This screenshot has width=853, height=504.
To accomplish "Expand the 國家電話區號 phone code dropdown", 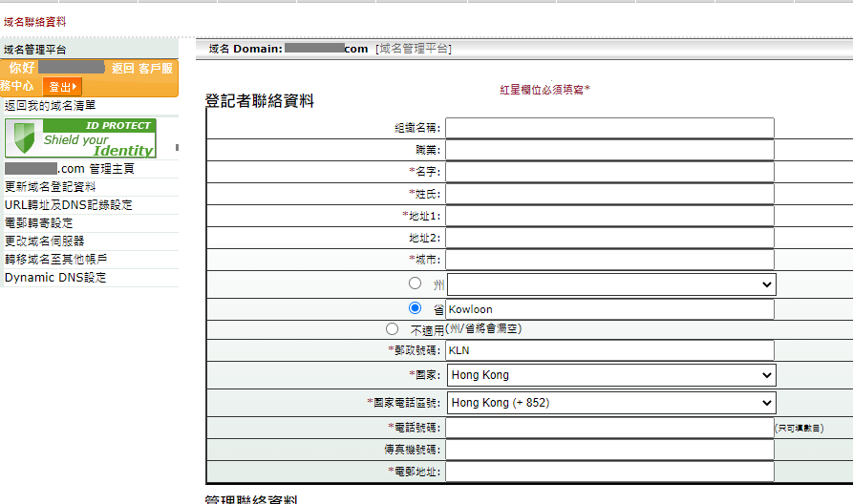I will tap(611, 403).
